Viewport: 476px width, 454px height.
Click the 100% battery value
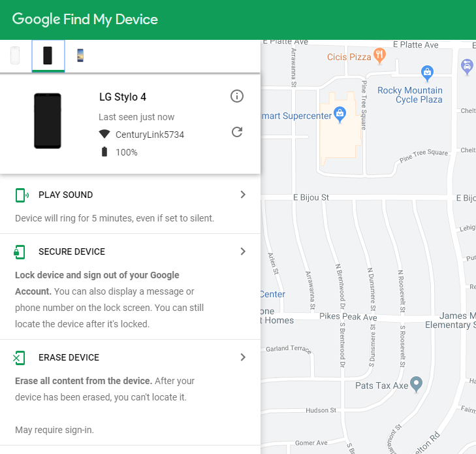[126, 152]
